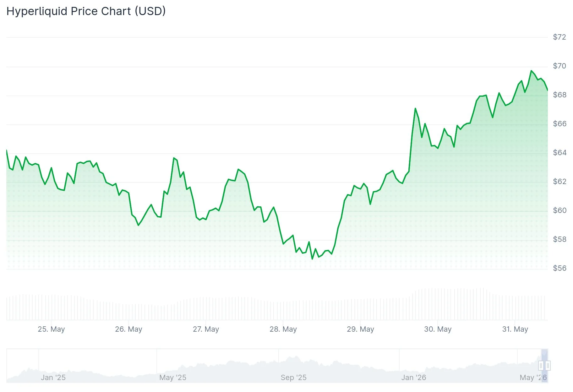This screenshot has width=573, height=392.
Task: Click the left range navigator handle
Action: tap(541, 366)
